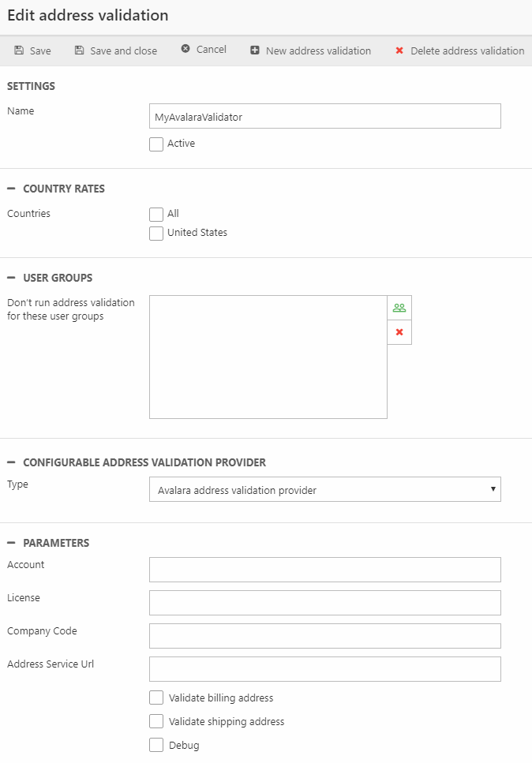Viewport: 532px width, 763px height.
Task: Enable the Active checkbox
Action: pyautogui.click(x=156, y=144)
